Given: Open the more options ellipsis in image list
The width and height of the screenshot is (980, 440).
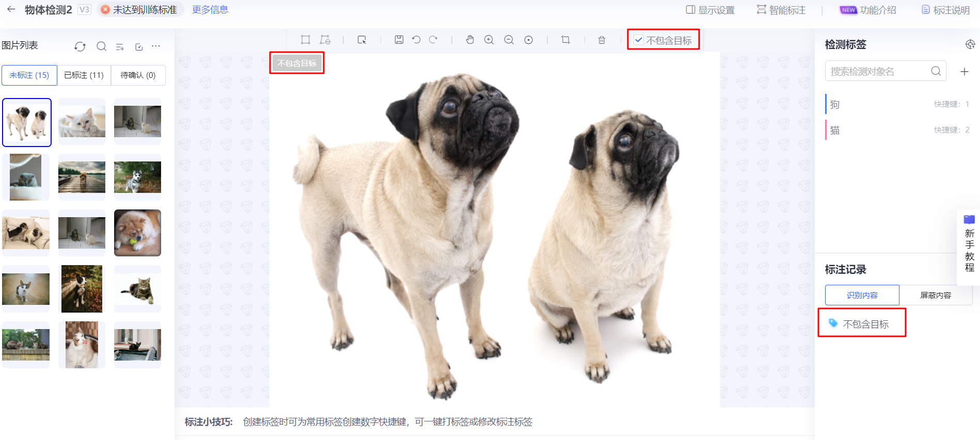Looking at the screenshot, I should point(156,46).
